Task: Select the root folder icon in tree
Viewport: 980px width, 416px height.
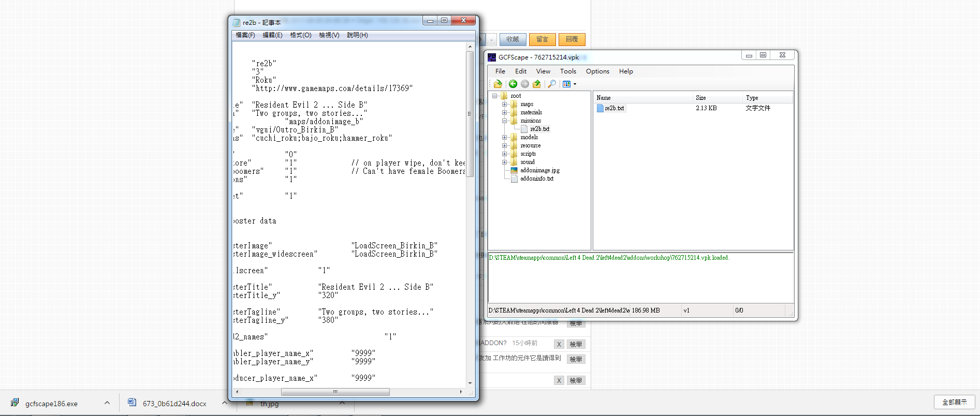Action: click(x=504, y=96)
